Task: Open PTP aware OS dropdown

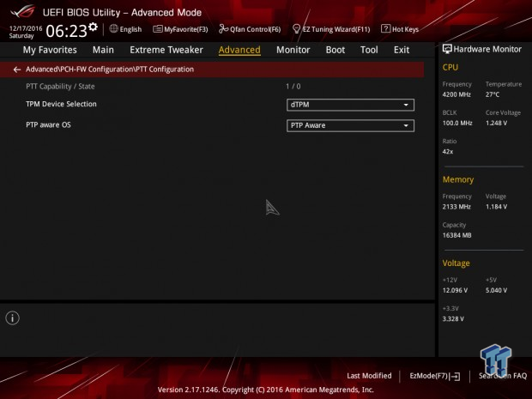Action: point(350,125)
